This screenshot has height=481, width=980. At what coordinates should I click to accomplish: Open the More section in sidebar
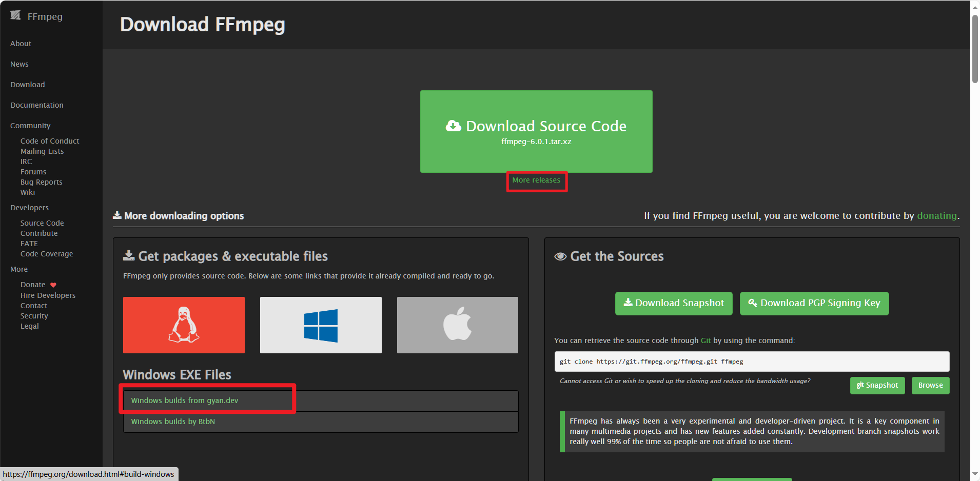(x=19, y=269)
